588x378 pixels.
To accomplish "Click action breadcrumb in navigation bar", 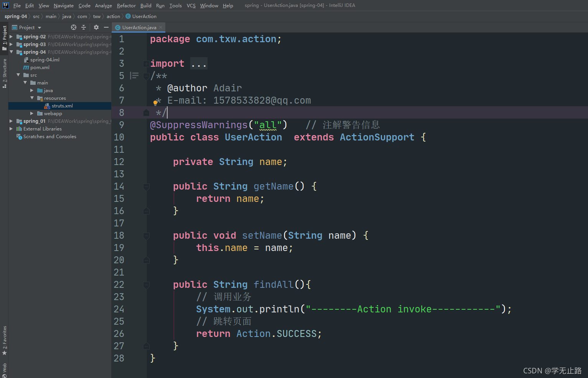I will [113, 16].
